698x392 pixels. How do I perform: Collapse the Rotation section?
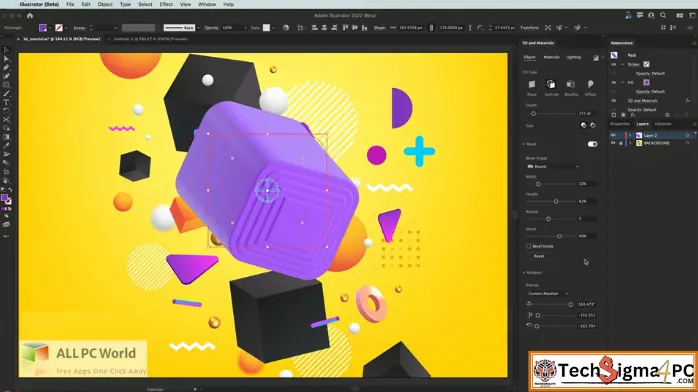[524, 272]
